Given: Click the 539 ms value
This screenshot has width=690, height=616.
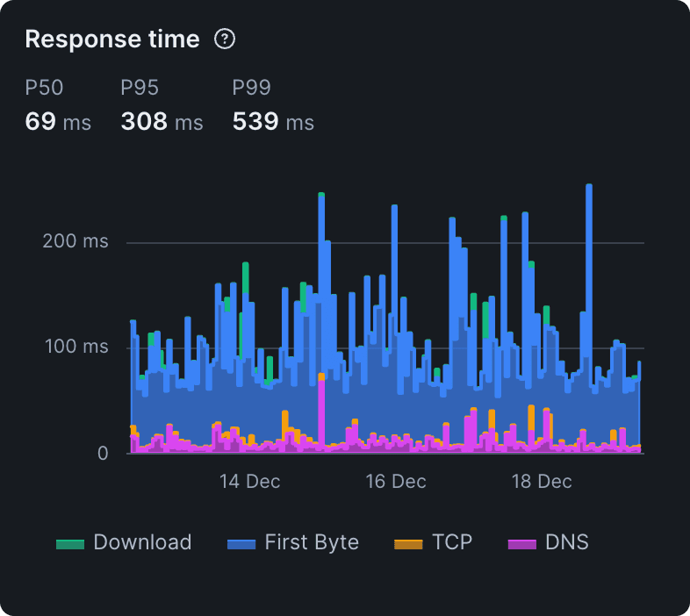Looking at the screenshot, I should click(x=273, y=121).
